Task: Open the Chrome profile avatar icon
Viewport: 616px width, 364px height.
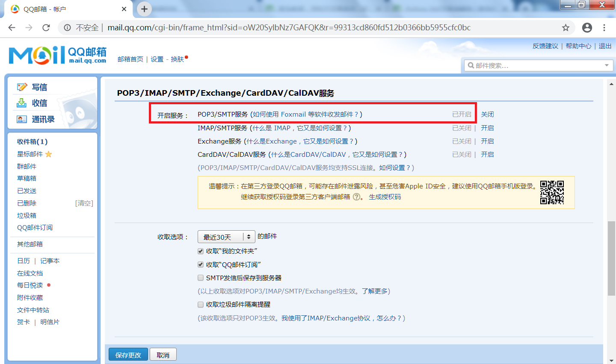Action: click(x=587, y=27)
